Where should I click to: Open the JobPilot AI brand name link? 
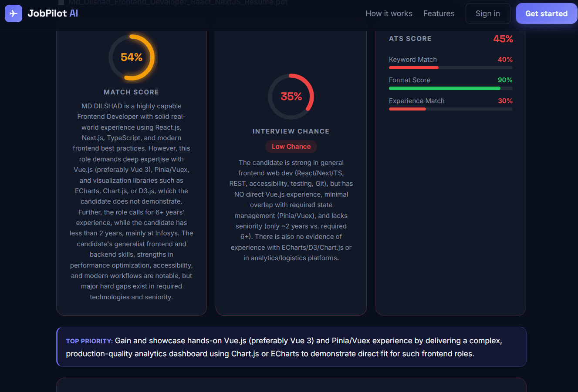pos(53,13)
